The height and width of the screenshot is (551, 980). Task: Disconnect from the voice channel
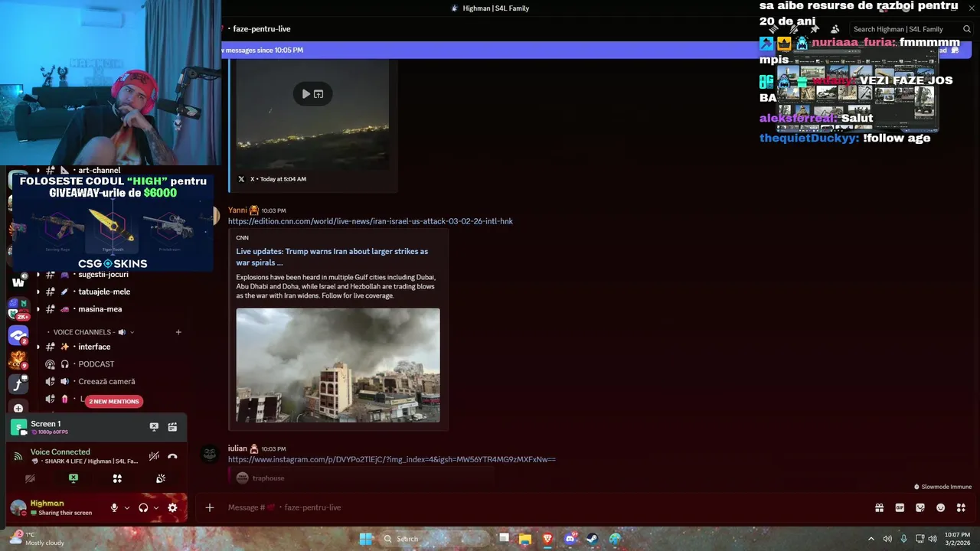tap(172, 456)
